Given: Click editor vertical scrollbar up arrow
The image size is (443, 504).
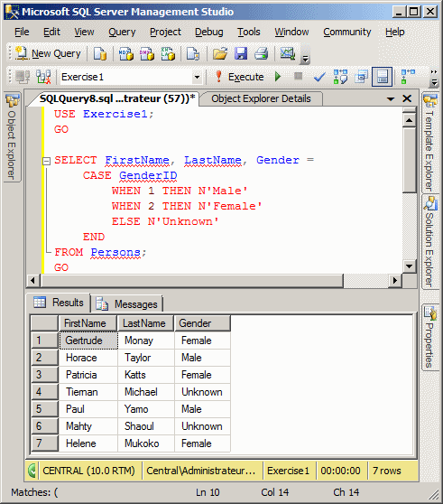Looking at the screenshot, I should point(410,120).
